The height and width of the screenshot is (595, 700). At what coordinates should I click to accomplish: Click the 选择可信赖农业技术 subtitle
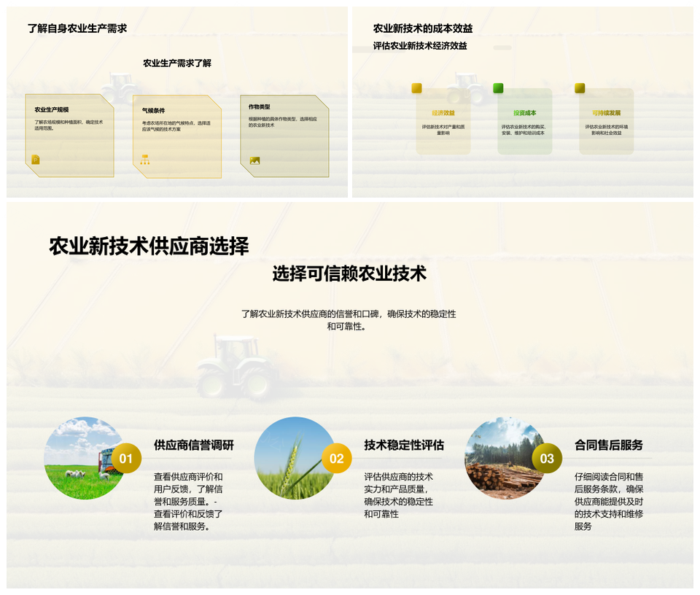pos(349,274)
